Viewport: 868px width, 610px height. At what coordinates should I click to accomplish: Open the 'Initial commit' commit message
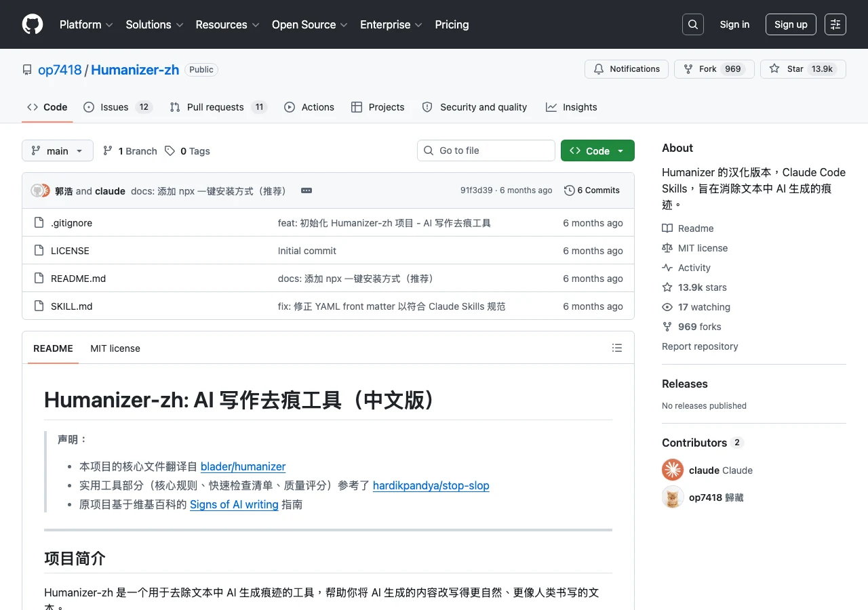[307, 251]
